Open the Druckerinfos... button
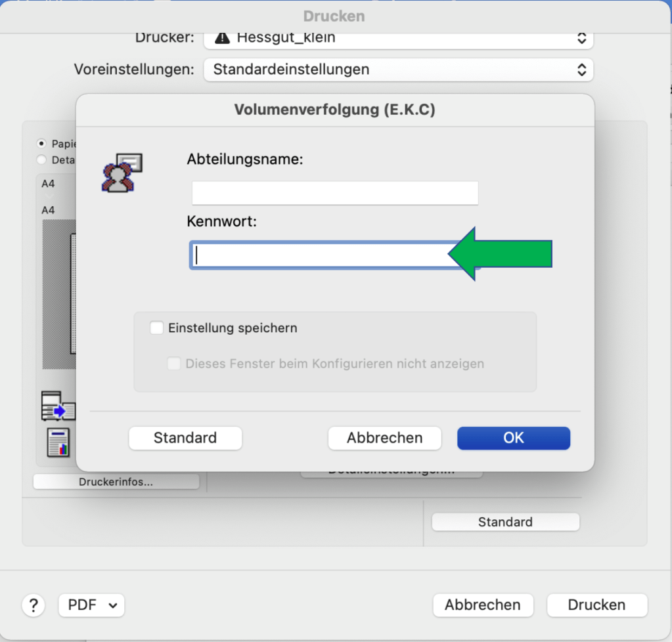Viewport: 672px width, 642px height. (x=116, y=482)
